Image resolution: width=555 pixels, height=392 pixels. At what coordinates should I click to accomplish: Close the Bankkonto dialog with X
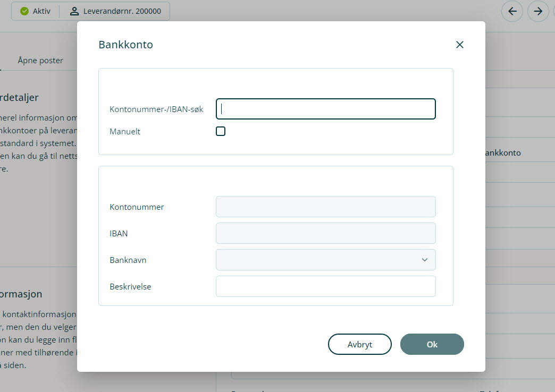460,45
